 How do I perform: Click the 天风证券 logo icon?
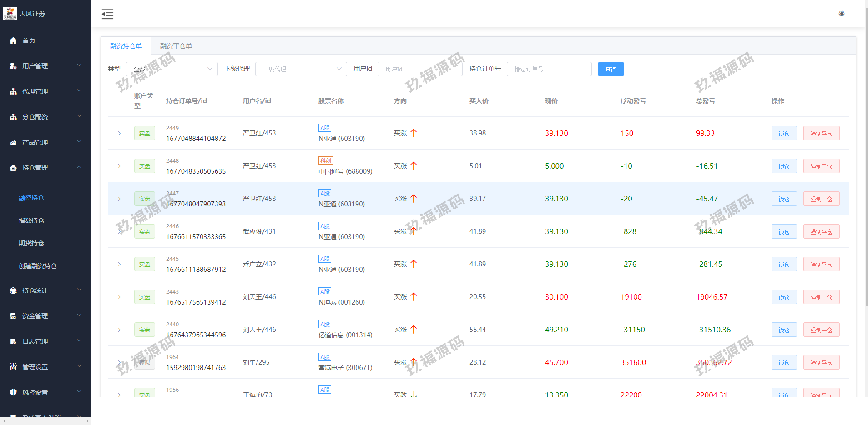coord(10,14)
